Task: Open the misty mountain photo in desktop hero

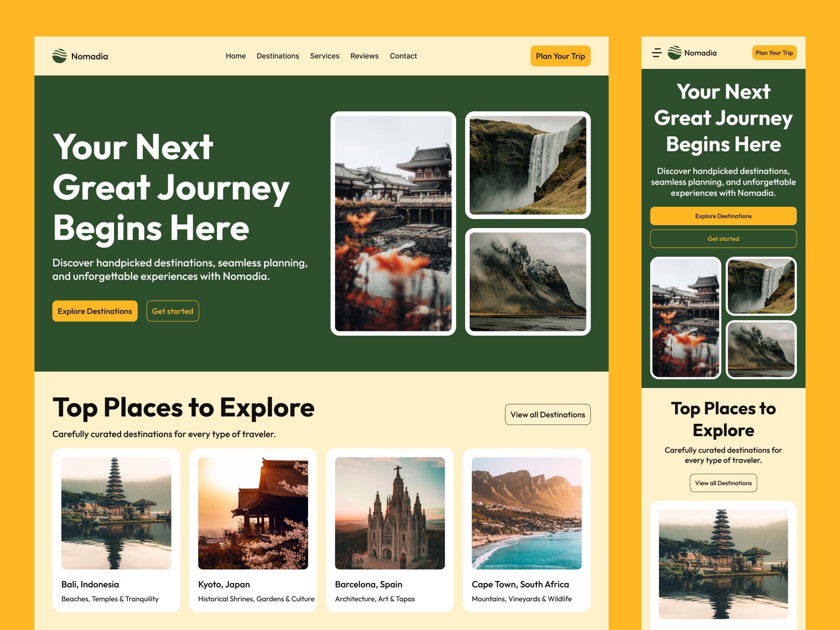Action: pyautogui.click(x=528, y=282)
